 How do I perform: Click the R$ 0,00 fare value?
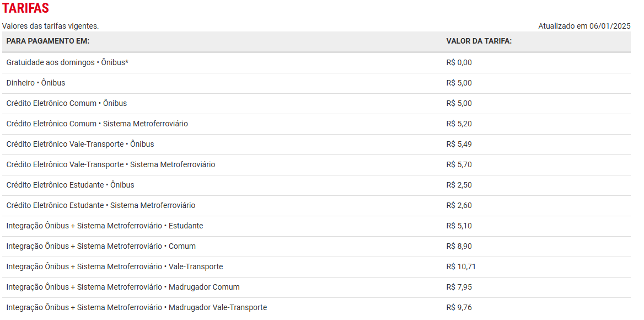[x=459, y=63]
